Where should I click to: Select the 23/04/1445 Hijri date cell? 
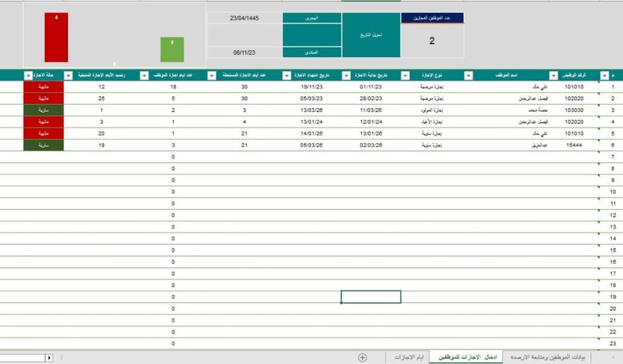(244, 18)
